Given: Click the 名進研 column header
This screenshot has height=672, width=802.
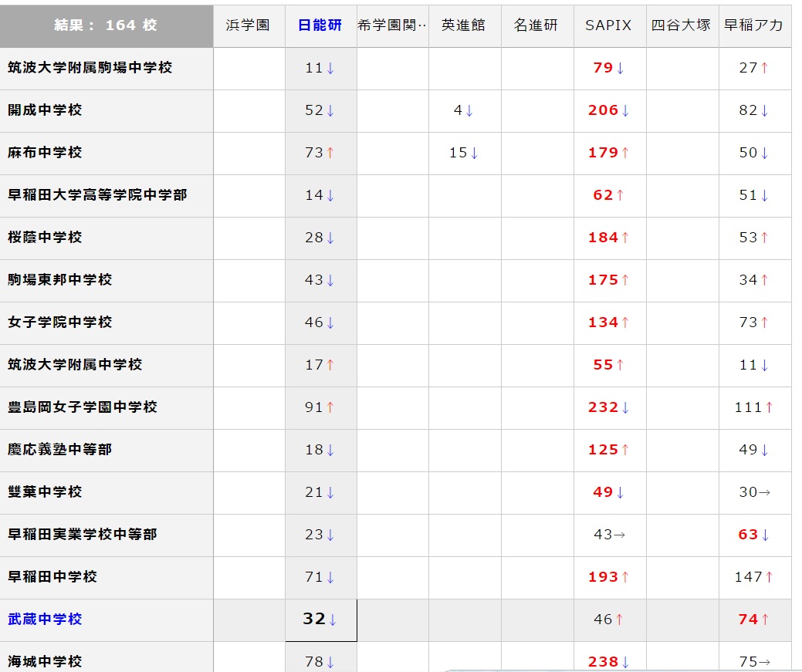Looking at the screenshot, I should tap(536, 25).
